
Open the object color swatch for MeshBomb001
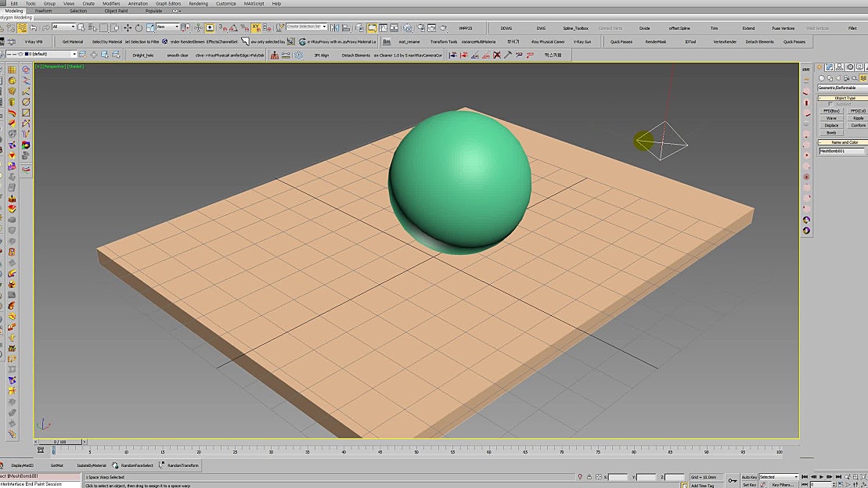[865, 151]
